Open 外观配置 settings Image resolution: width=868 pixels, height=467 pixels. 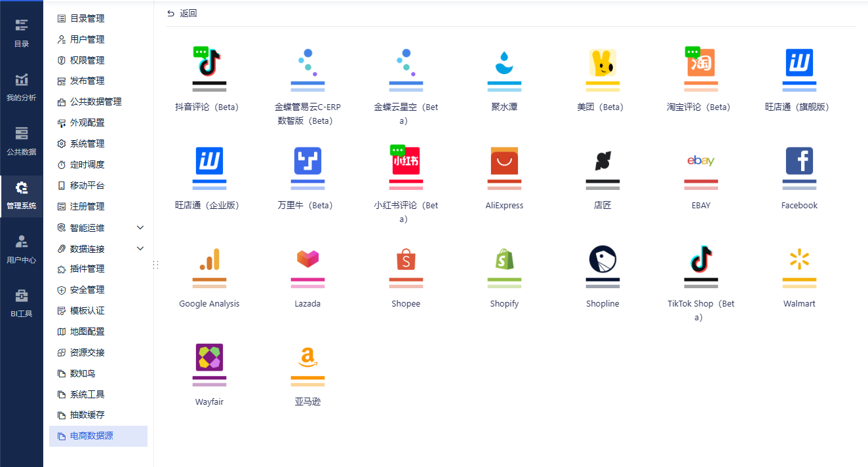(98, 122)
